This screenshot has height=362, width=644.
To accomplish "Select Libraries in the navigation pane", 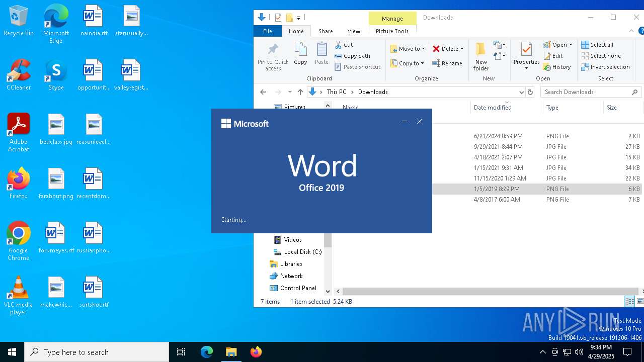I will (286, 264).
